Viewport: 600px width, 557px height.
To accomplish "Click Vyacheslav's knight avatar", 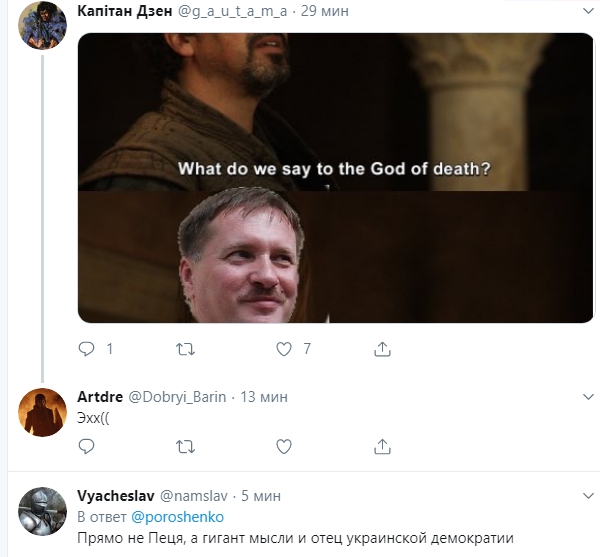I will 42,509.
